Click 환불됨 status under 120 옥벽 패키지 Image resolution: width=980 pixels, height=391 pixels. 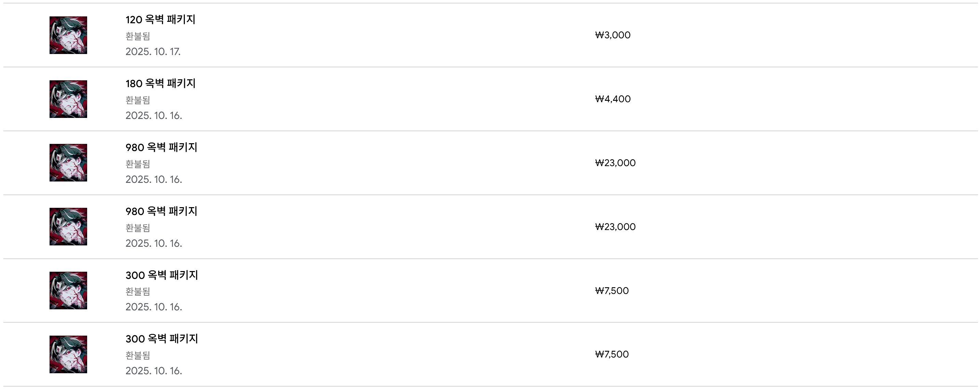138,36
